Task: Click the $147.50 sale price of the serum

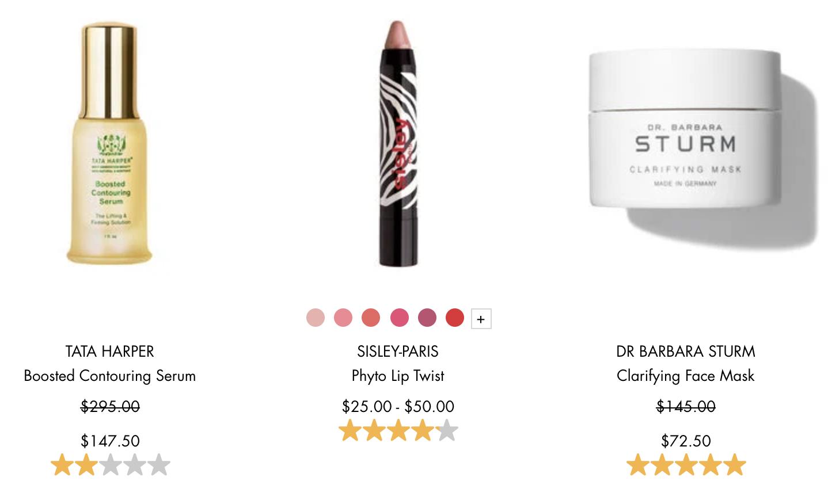Action: click(x=110, y=441)
